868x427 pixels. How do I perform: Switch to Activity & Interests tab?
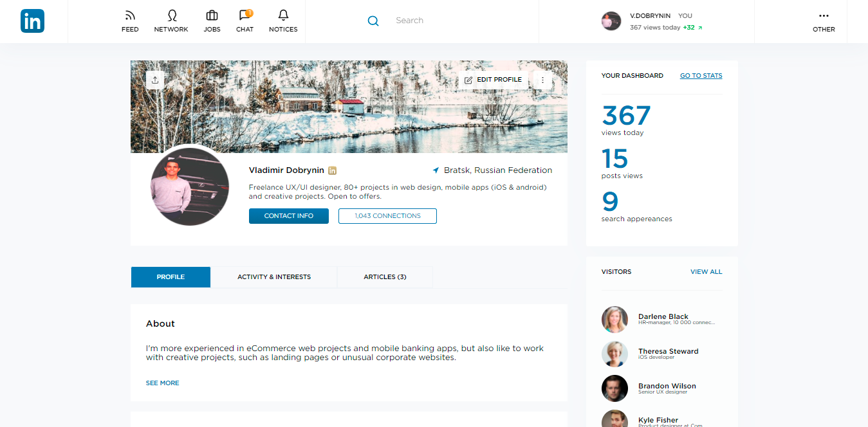coord(274,277)
